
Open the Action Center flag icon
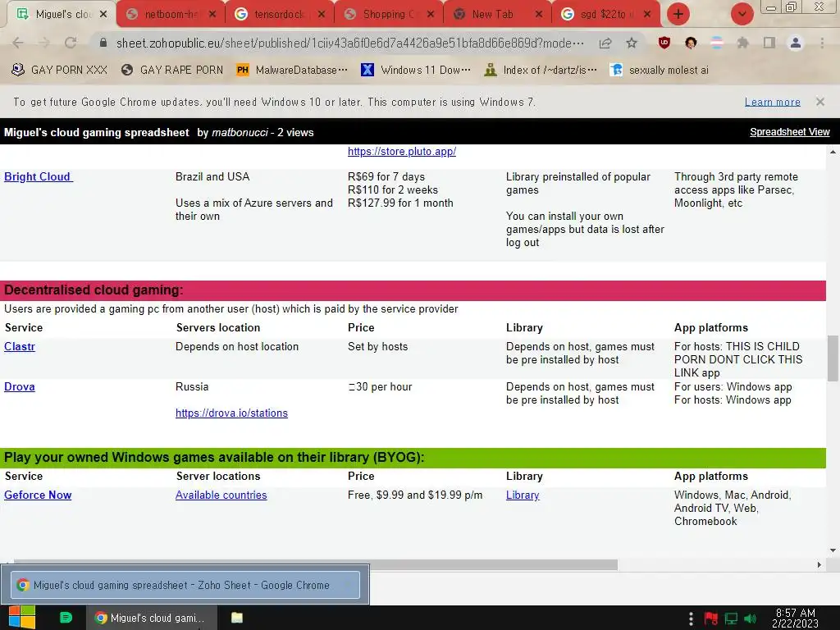click(x=711, y=619)
